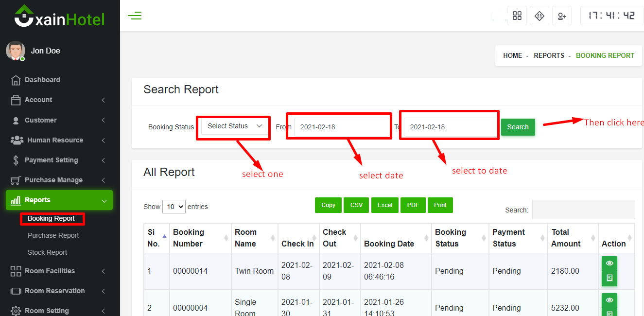Click the fullscreen move icon in header

coord(540,16)
